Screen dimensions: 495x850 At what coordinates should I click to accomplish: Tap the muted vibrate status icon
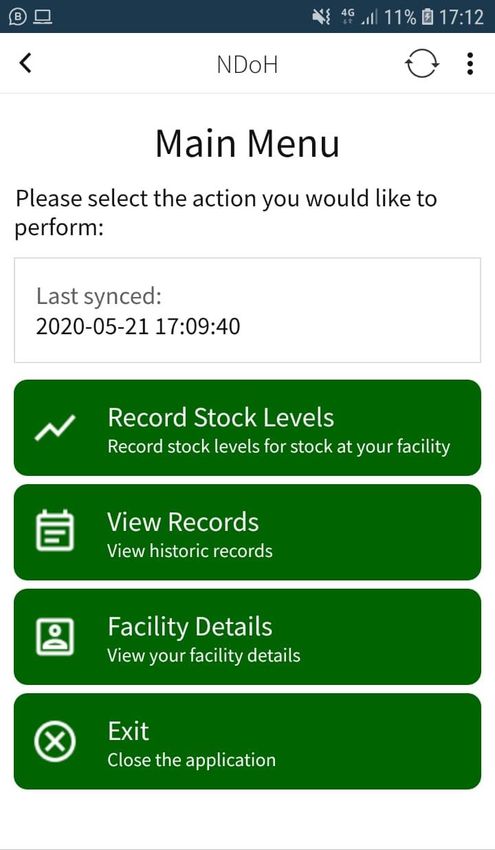[x=321, y=17]
